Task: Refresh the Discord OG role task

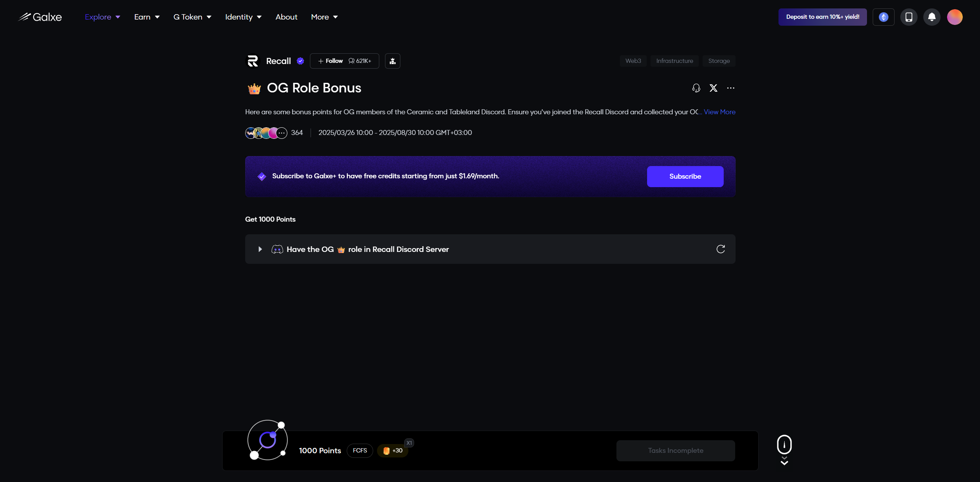Action: [x=721, y=249]
